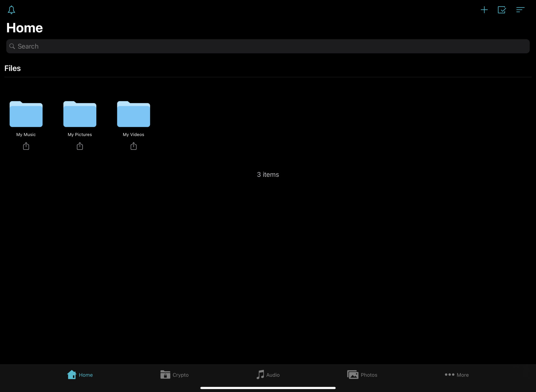Tap the plus add button

[484, 10]
